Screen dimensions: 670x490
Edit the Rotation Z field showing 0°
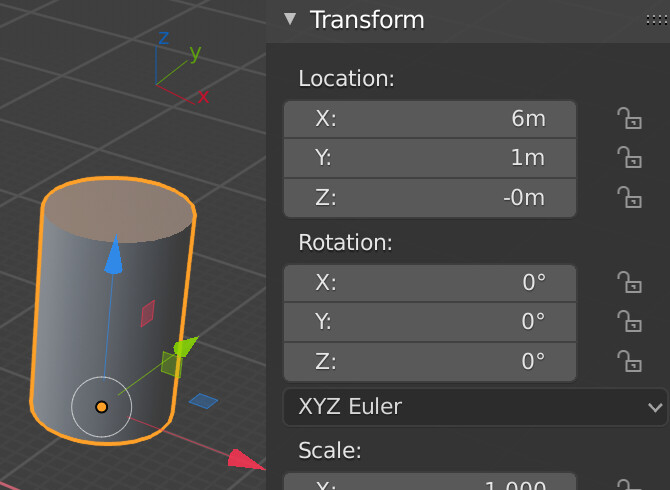pyautogui.click(x=430, y=361)
